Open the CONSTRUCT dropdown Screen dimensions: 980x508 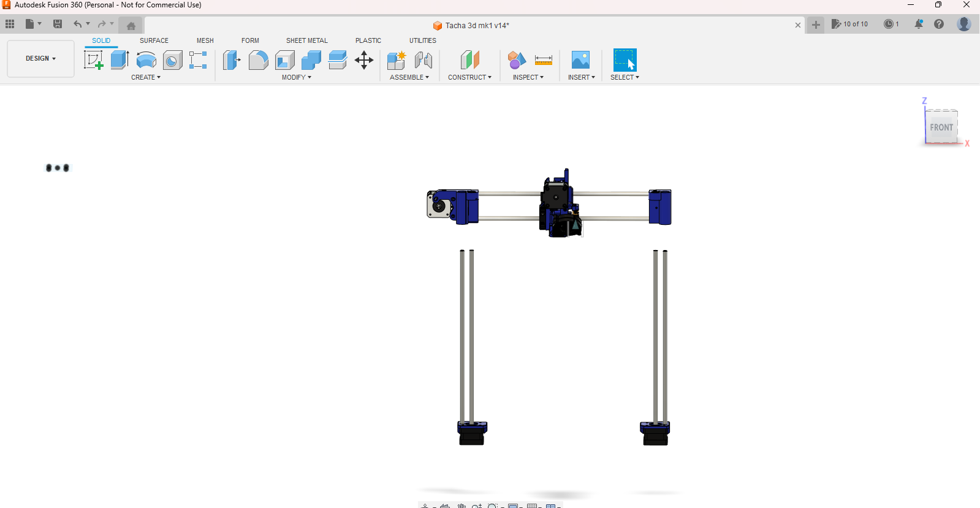(469, 78)
